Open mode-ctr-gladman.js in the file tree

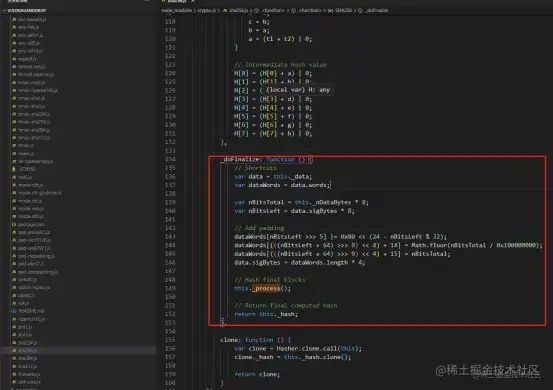pyautogui.click(x=40, y=193)
